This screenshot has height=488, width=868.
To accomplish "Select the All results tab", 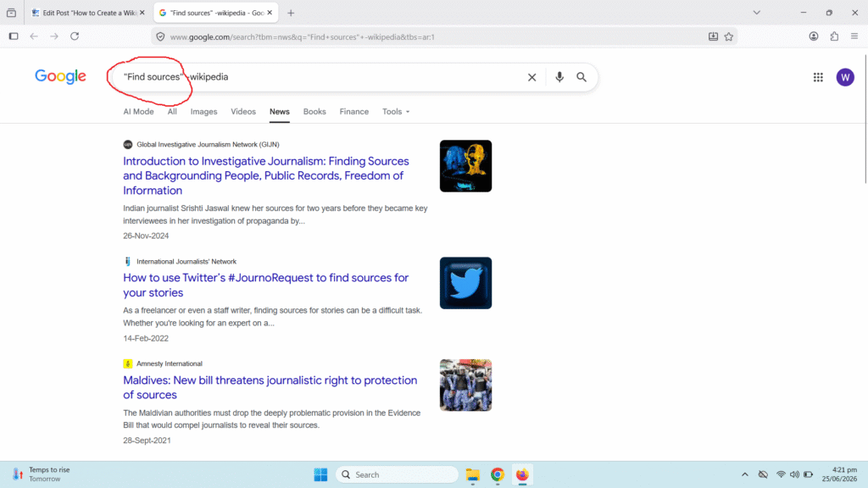I will (x=172, y=112).
